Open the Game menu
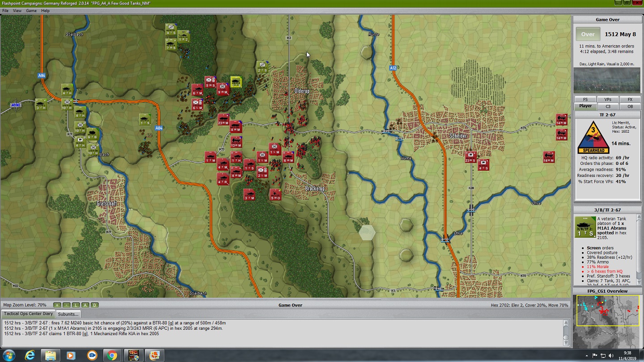644x362 pixels. pos(31,11)
